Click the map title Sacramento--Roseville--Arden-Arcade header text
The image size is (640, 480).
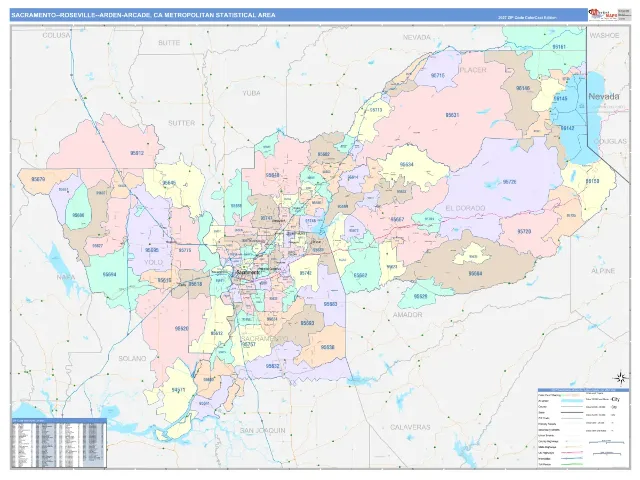coord(143,15)
